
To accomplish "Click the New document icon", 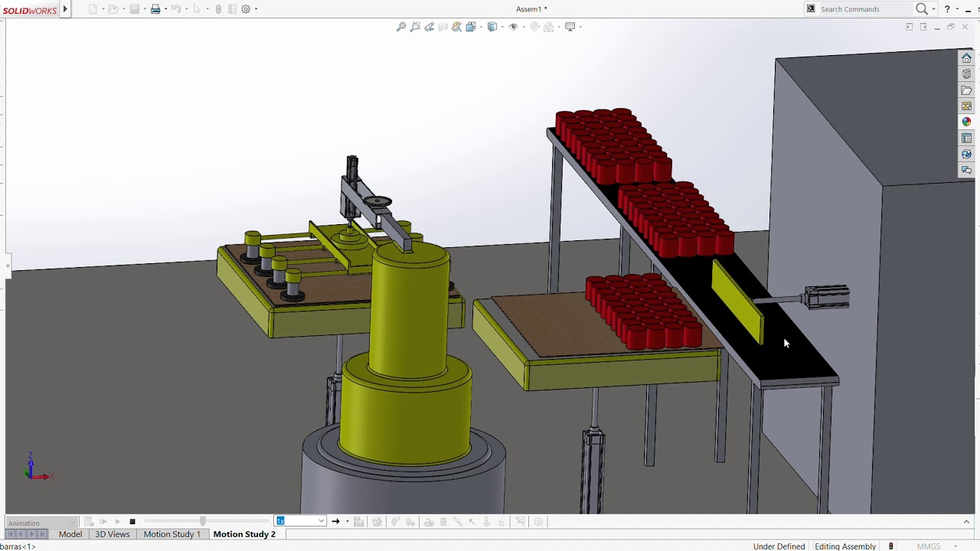I will tap(93, 9).
